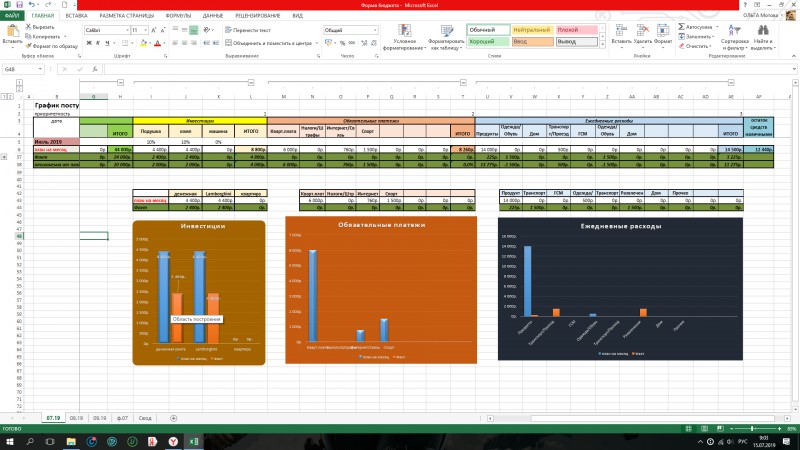
Task: Open Sort and Filter (Сортировка и фильтр)
Action: (735, 37)
